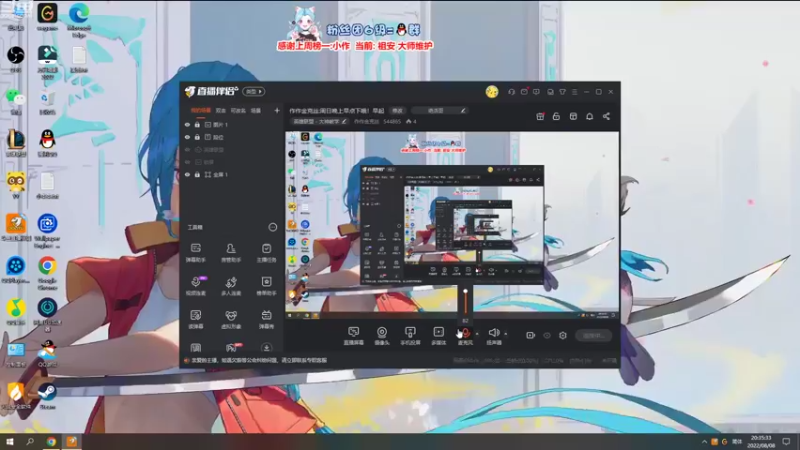This screenshot has width=800, height=450.
Task: Add a 摄像头 camera source
Action: (382, 336)
